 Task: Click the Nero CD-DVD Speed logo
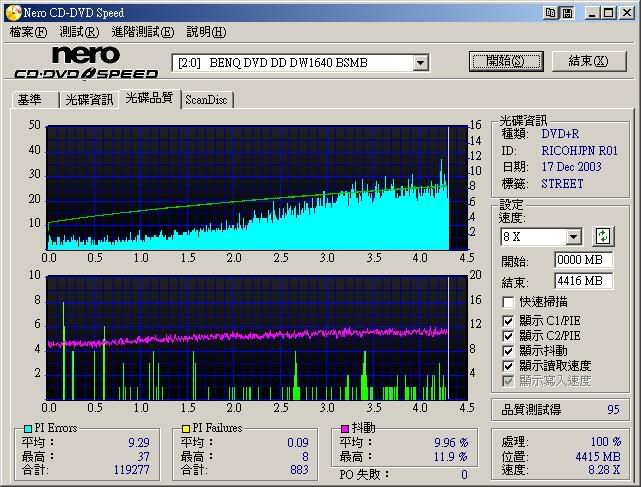[86, 62]
